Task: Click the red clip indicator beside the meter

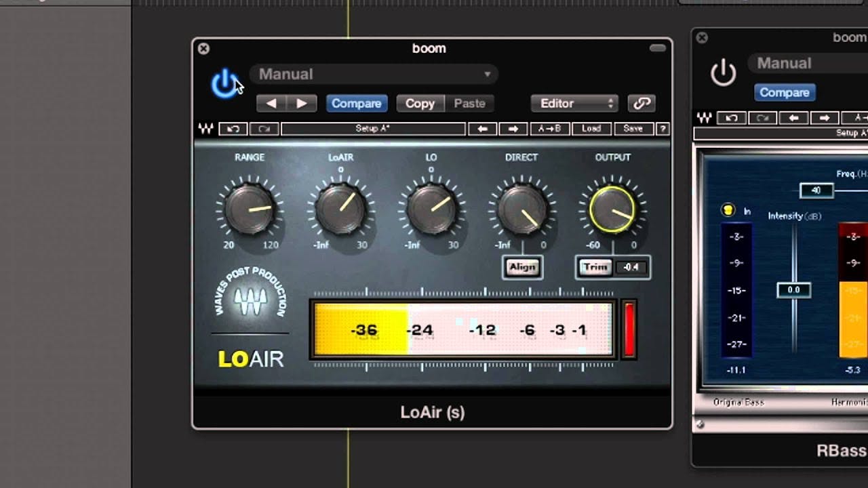Action: pyautogui.click(x=629, y=329)
